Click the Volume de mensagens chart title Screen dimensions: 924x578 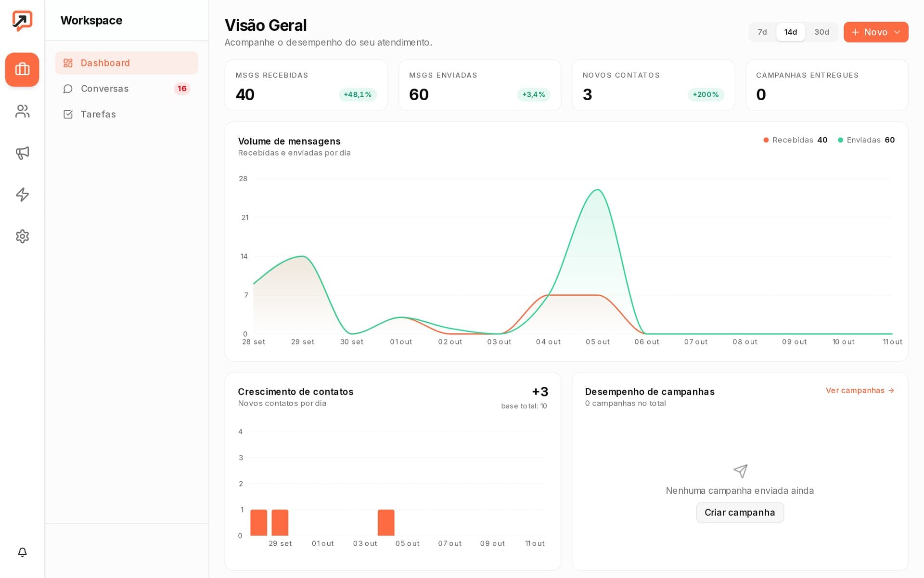pyautogui.click(x=289, y=141)
